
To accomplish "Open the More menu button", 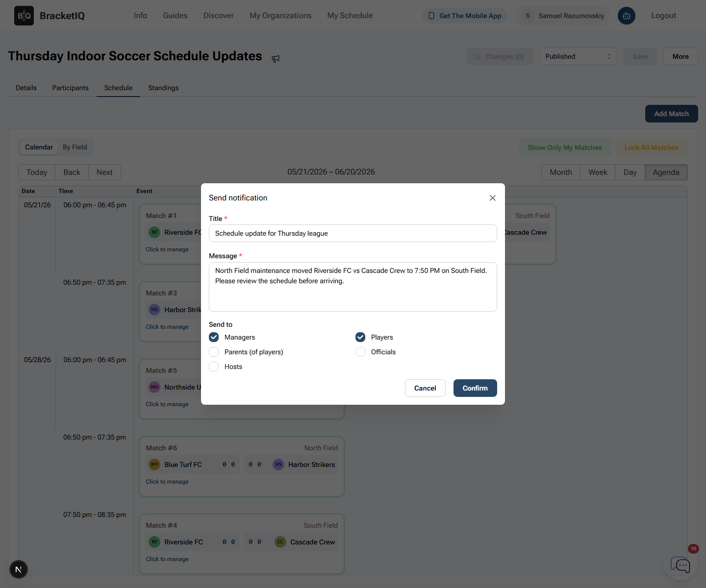I will (x=681, y=56).
